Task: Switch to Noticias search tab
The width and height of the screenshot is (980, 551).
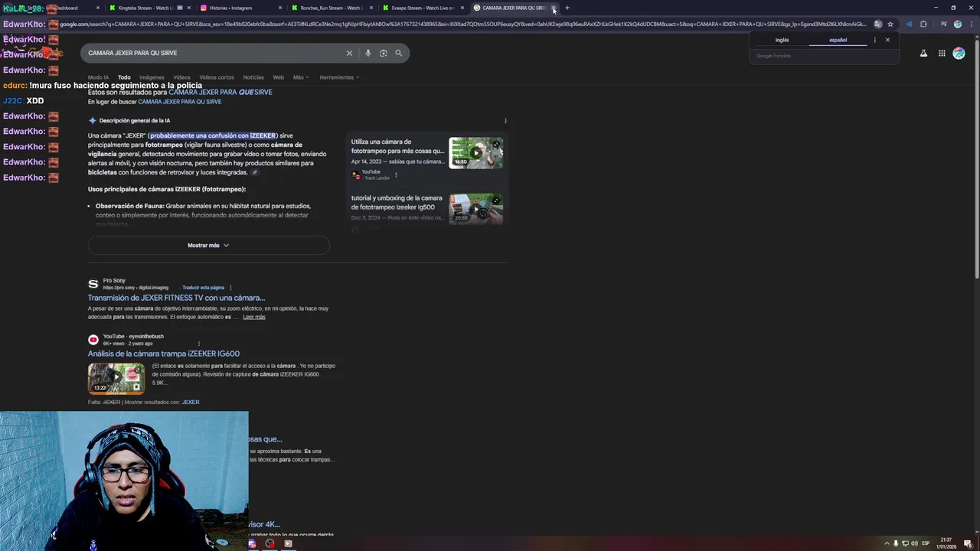Action: [253, 77]
